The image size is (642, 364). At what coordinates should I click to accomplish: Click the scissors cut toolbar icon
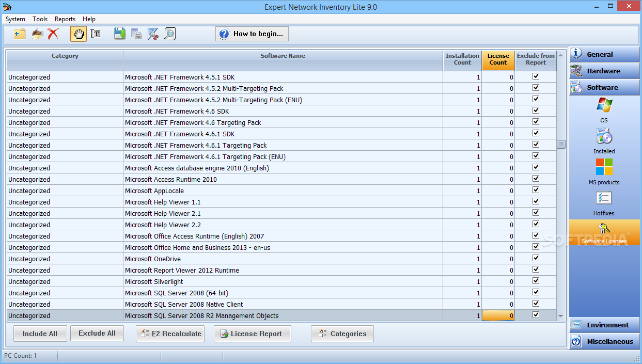coord(153,34)
